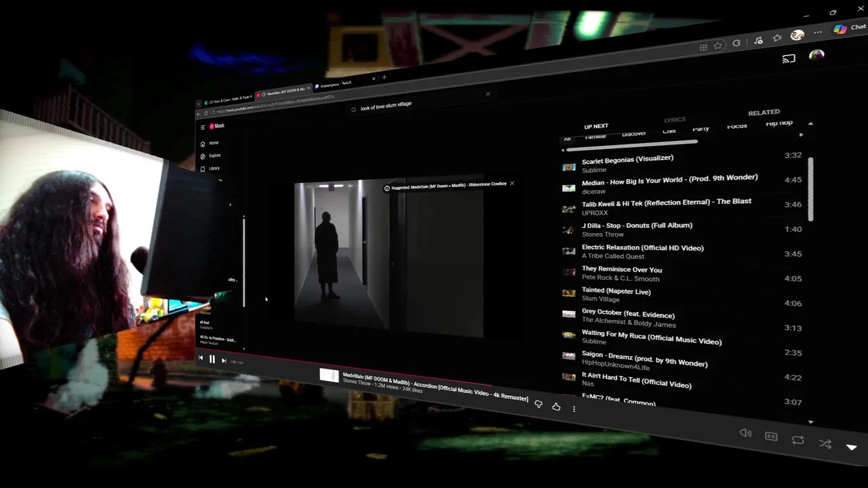
Task: Click the current song thumbnail in player bar
Action: pyautogui.click(x=329, y=375)
